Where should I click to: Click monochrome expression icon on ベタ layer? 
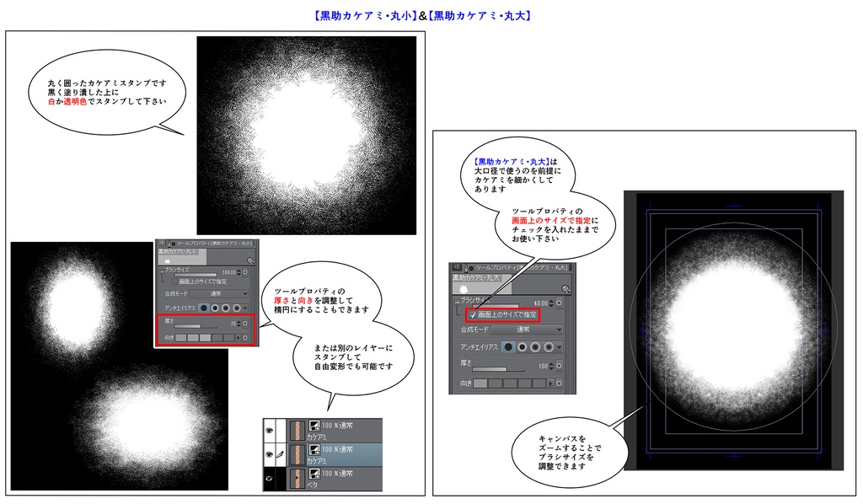click(314, 473)
